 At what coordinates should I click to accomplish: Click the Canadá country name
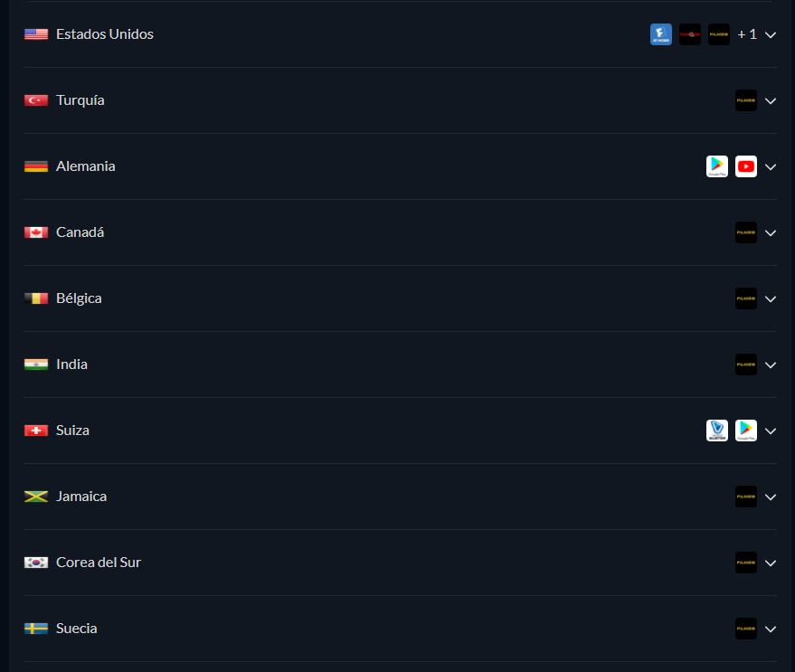tap(80, 232)
